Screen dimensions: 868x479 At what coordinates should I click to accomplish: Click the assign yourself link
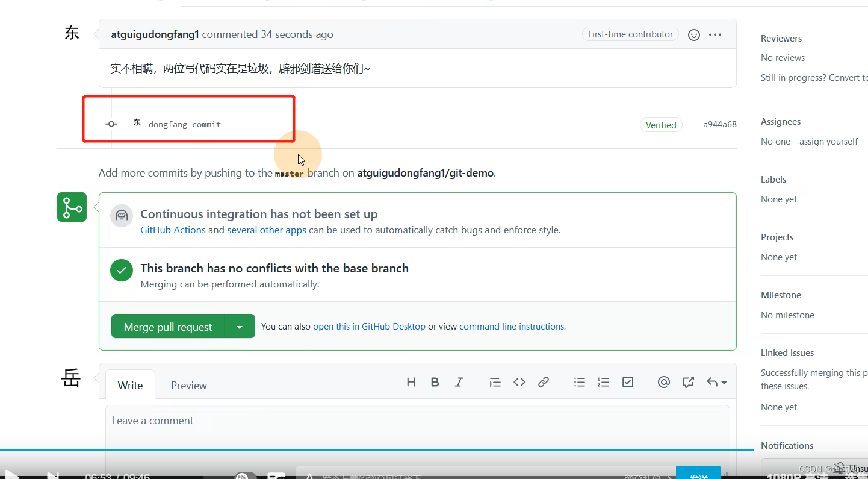click(x=830, y=141)
